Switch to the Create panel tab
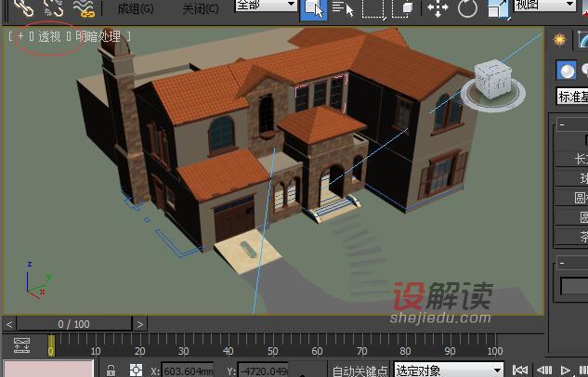 559,39
